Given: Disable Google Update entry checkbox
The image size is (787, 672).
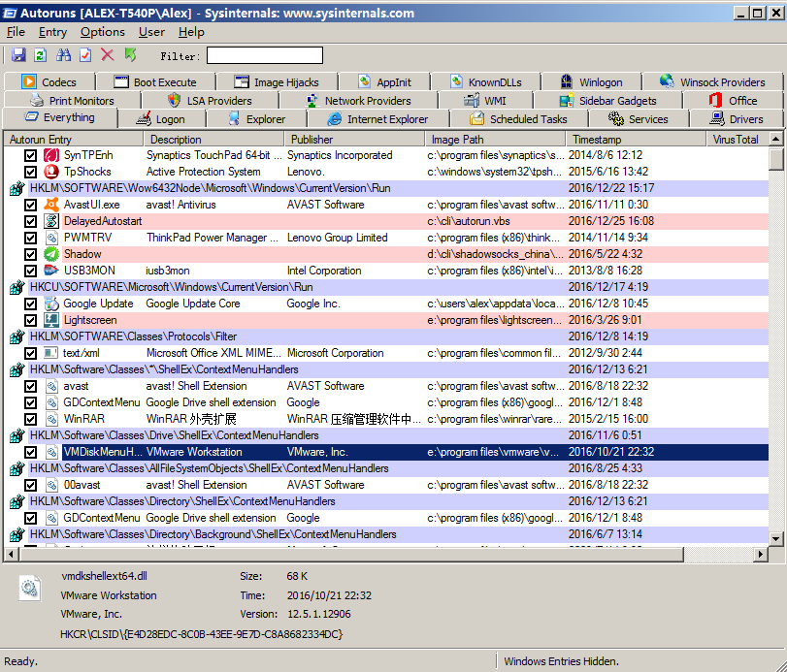Looking at the screenshot, I should tap(31, 304).
